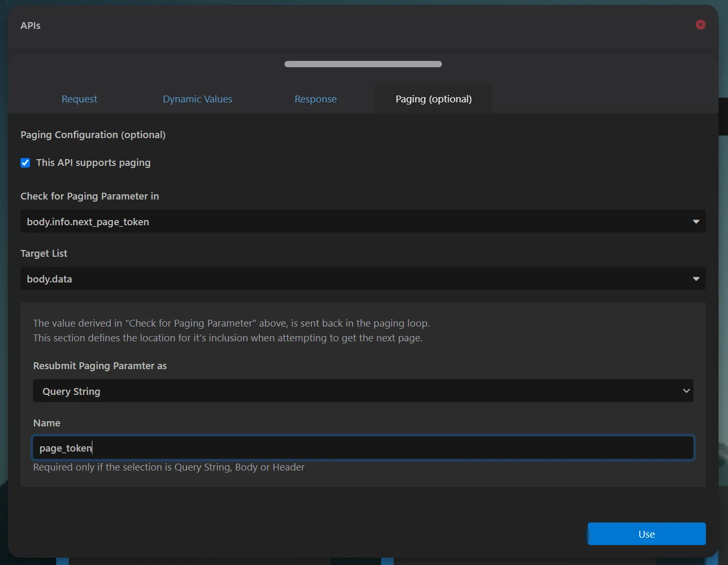Screen dimensions: 728x565
Task: Click the Use button
Action: point(647,534)
